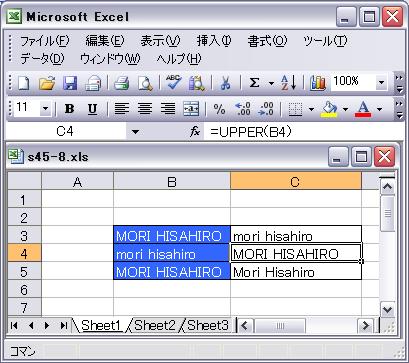
Task: Switch to Sheet2 tab
Action: point(155,325)
